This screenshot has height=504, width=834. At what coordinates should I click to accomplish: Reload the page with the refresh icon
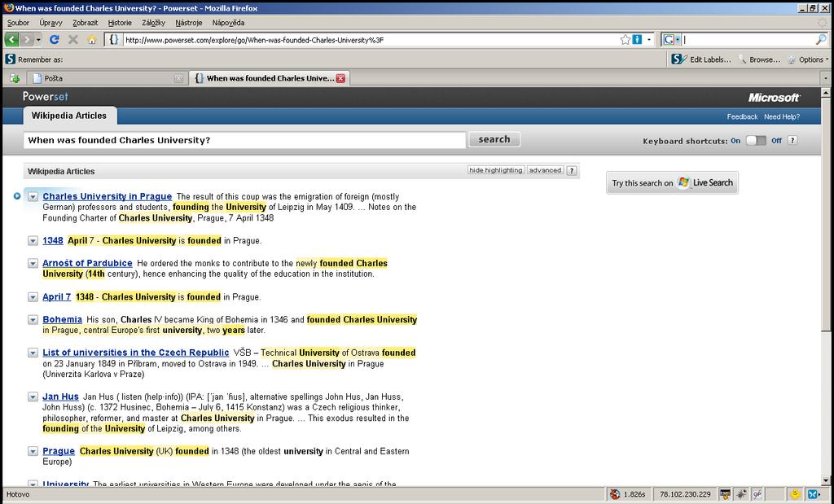pyautogui.click(x=55, y=40)
